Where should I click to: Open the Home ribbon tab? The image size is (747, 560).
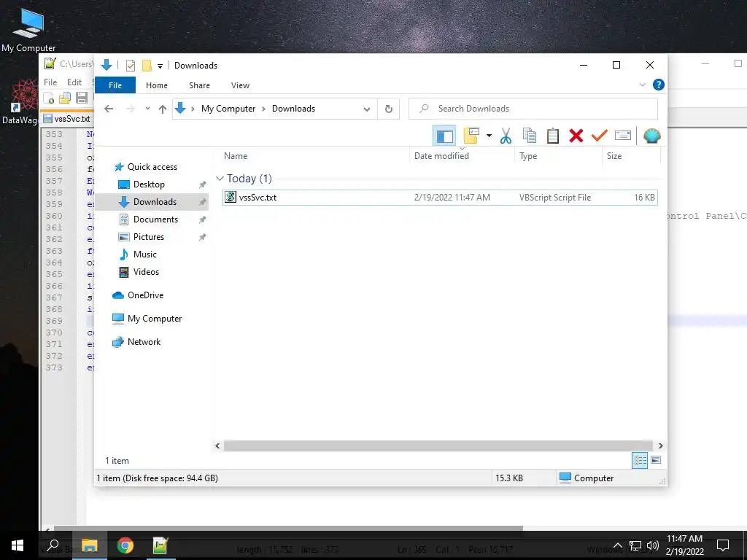pos(157,85)
